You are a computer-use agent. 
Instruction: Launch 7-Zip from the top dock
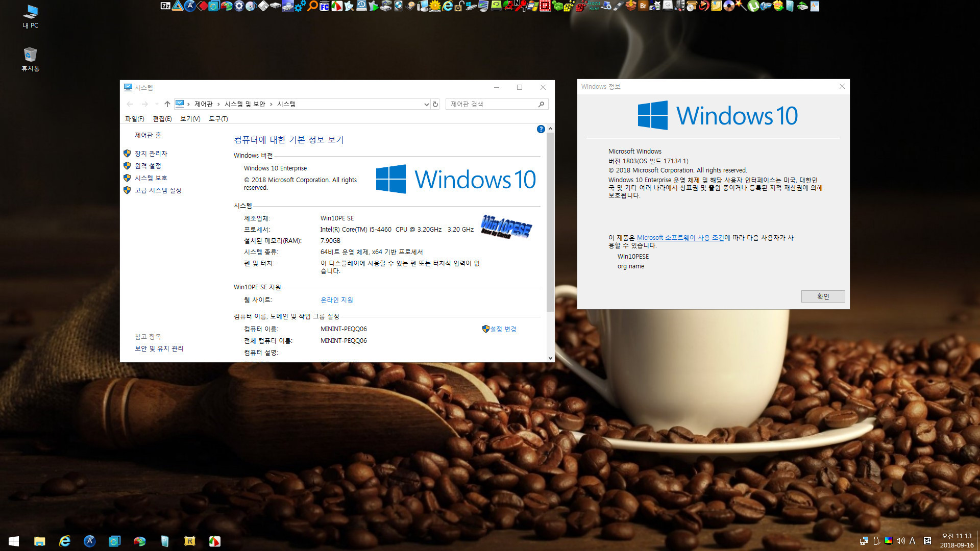point(165,6)
